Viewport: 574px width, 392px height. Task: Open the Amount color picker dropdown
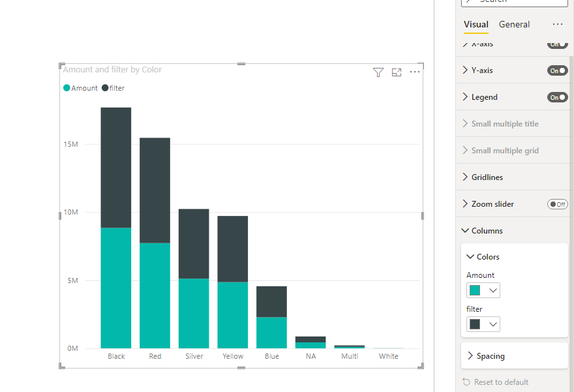click(x=483, y=290)
